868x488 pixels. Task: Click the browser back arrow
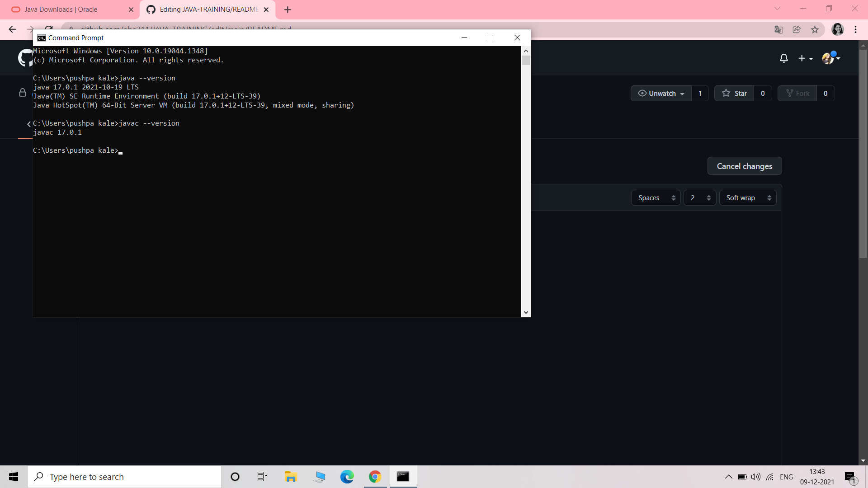pos(12,30)
